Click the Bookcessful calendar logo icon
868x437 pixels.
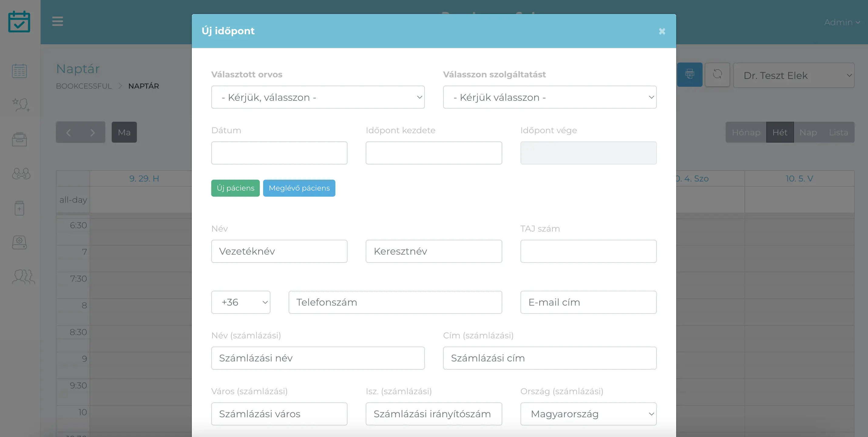point(19,22)
